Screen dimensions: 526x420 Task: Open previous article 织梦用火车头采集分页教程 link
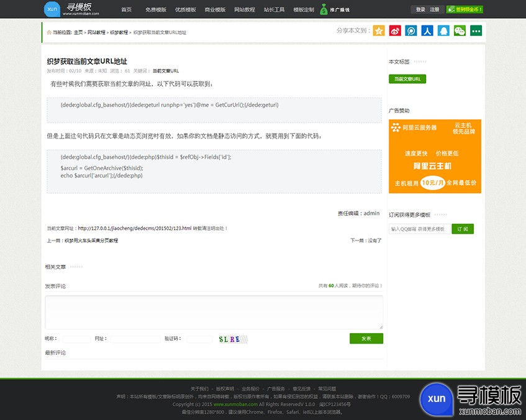pyautogui.click(x=91, y=240)
